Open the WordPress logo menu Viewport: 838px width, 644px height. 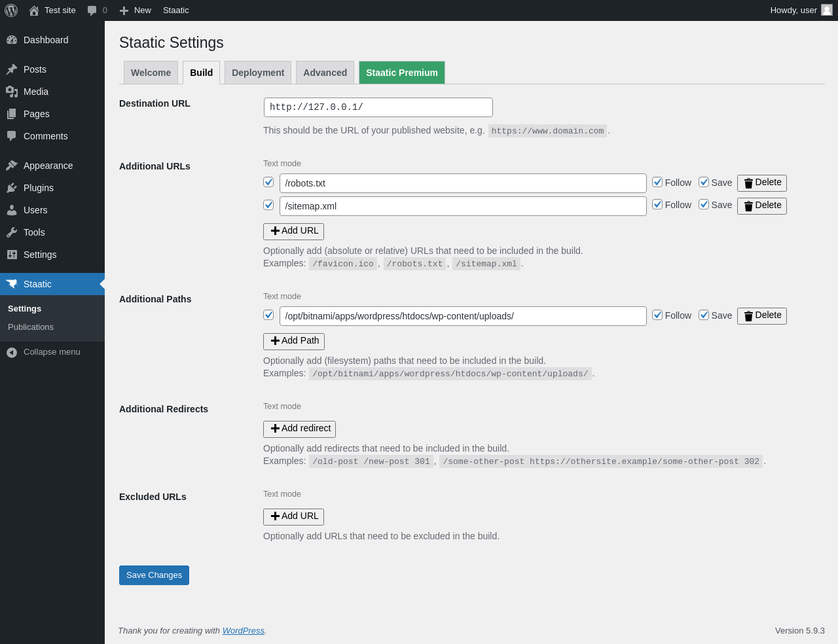pos(11,10)
